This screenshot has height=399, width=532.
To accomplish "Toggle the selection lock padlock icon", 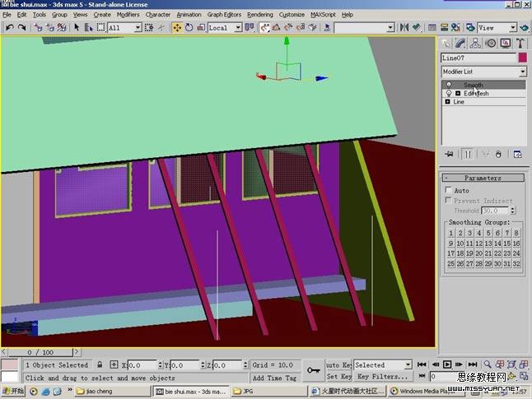I will pos(100,364).
